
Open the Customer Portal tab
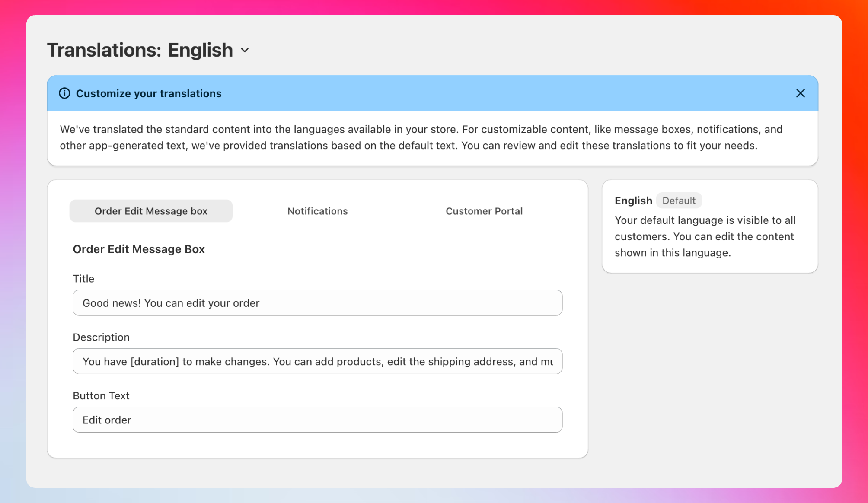pos(484,211)
